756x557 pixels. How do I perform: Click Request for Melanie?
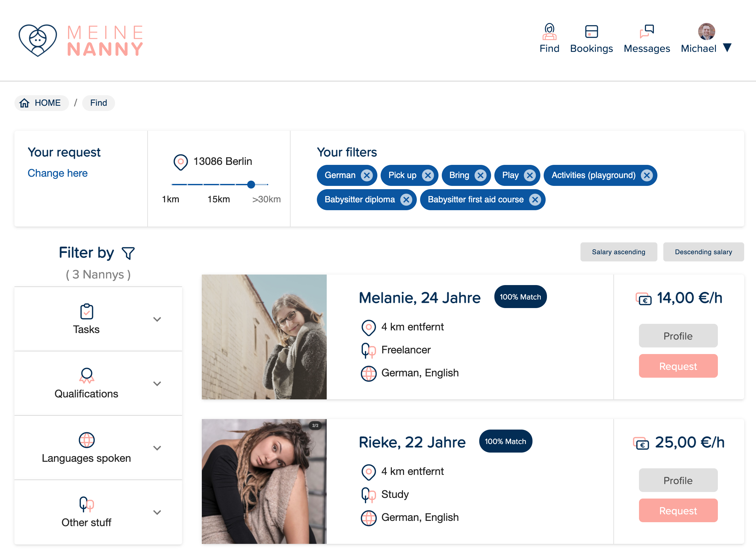(x=678, y=366)
